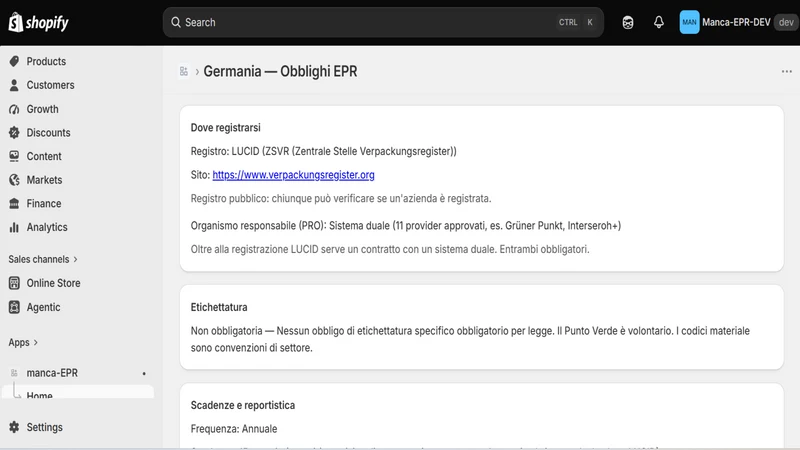Open the Markets section

click(44, 180)
